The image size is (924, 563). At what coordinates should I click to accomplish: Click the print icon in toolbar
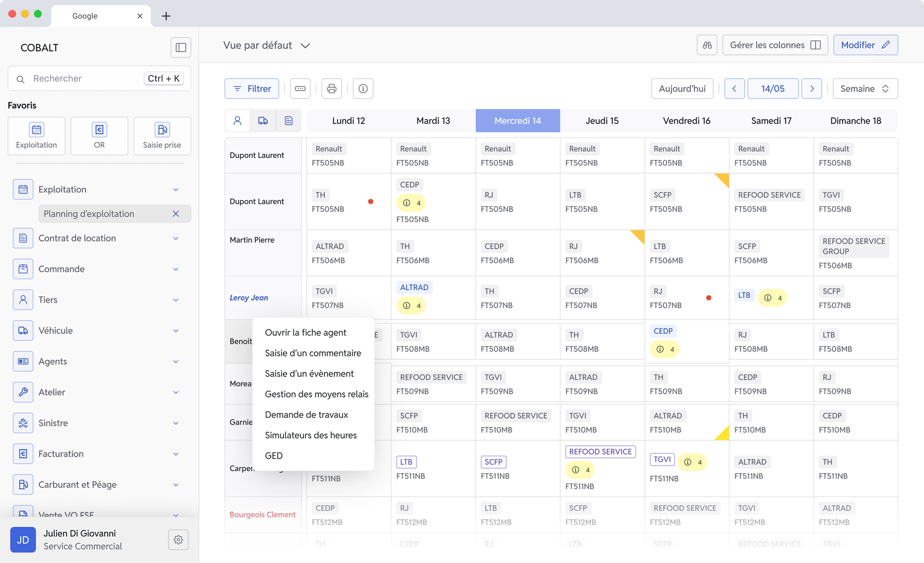332,89
